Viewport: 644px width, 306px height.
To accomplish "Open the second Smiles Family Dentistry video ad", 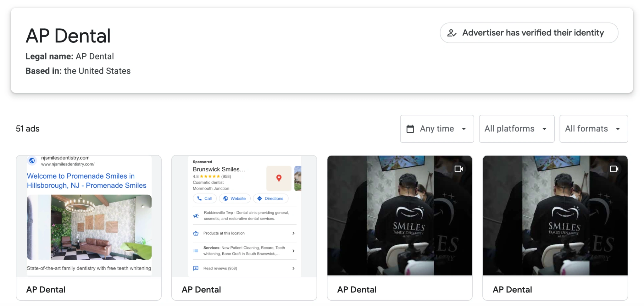I will [555, 215].
